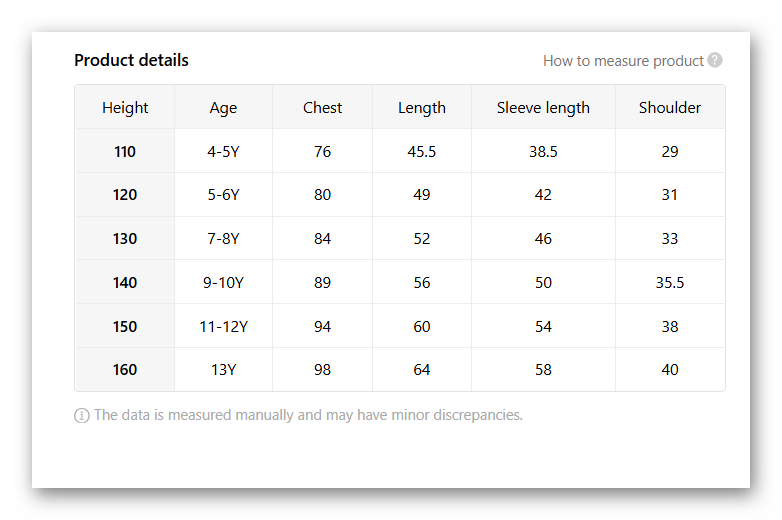Click the Chest column header
This screenshot has width=782, height=520.
(322, 108)
